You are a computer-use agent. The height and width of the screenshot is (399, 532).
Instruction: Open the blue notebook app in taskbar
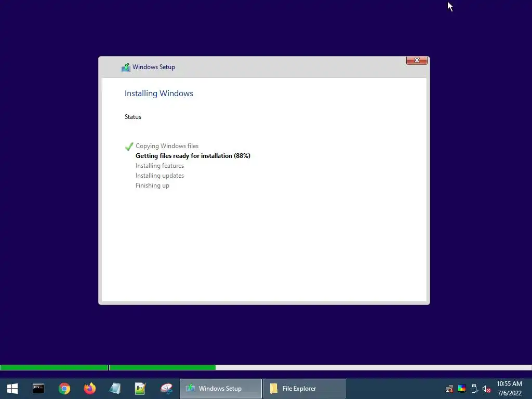(x=115, y=389)
